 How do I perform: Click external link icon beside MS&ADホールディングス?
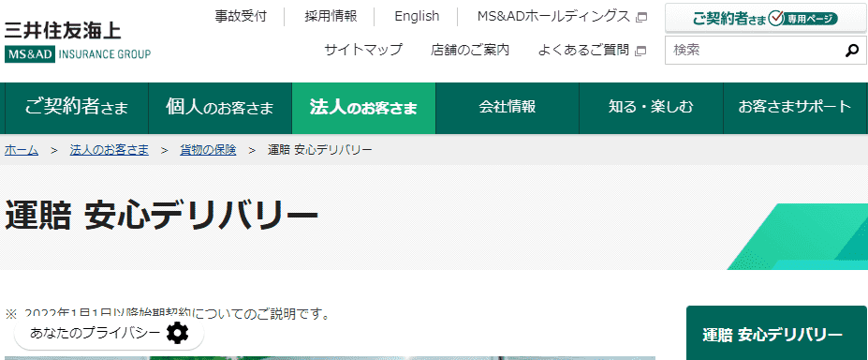point(641,17)
